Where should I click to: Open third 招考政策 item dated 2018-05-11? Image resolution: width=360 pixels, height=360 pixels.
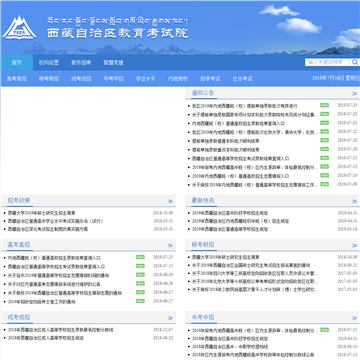click(48, 229)
